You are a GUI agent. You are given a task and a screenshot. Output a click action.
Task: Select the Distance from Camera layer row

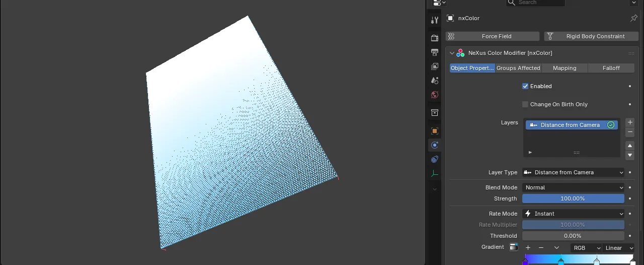click(572, 125)
